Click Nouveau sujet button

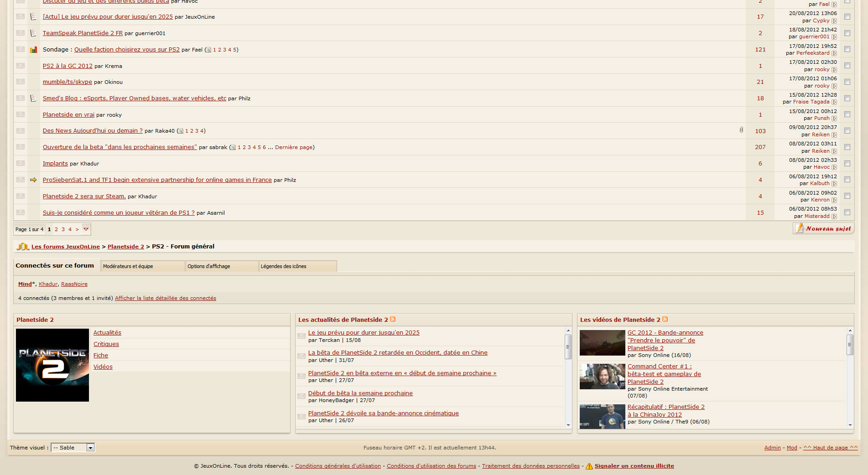823,228
